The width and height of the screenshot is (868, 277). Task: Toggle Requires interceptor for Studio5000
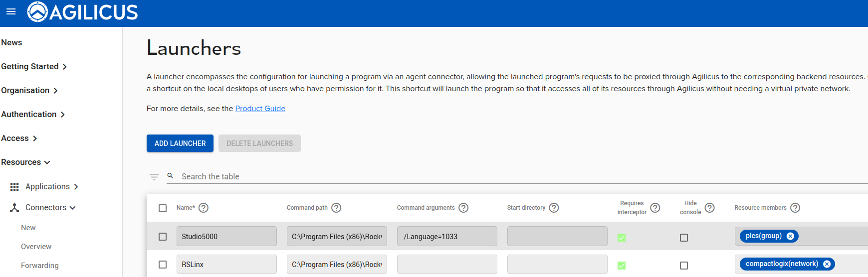[x=622, y=238]
